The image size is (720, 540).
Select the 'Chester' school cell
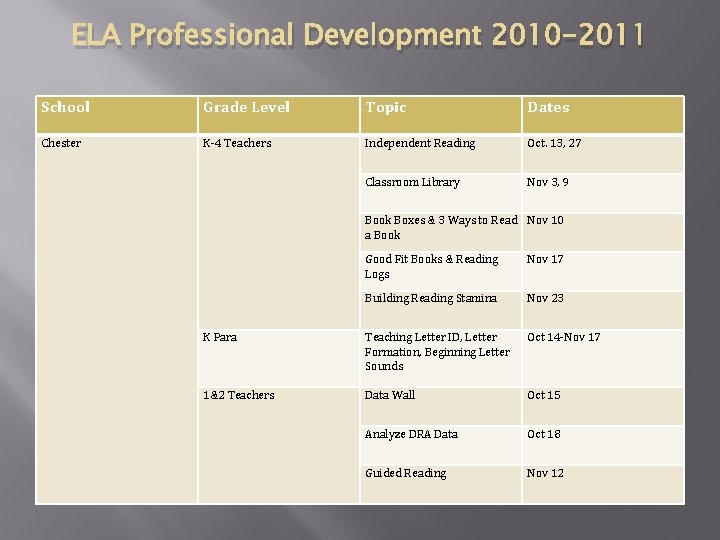(x=117, y=319)
